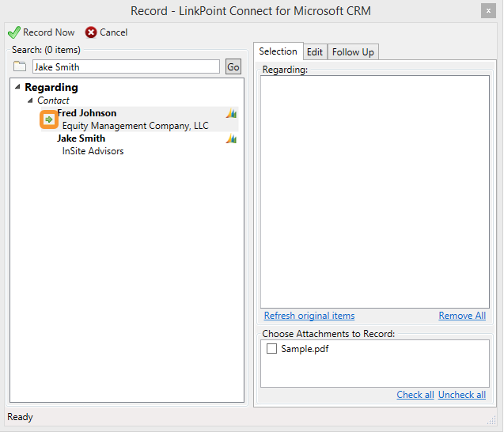The image size is (504, 432).
Task: Open the Follow Up tab
Action: click(353, 52)
